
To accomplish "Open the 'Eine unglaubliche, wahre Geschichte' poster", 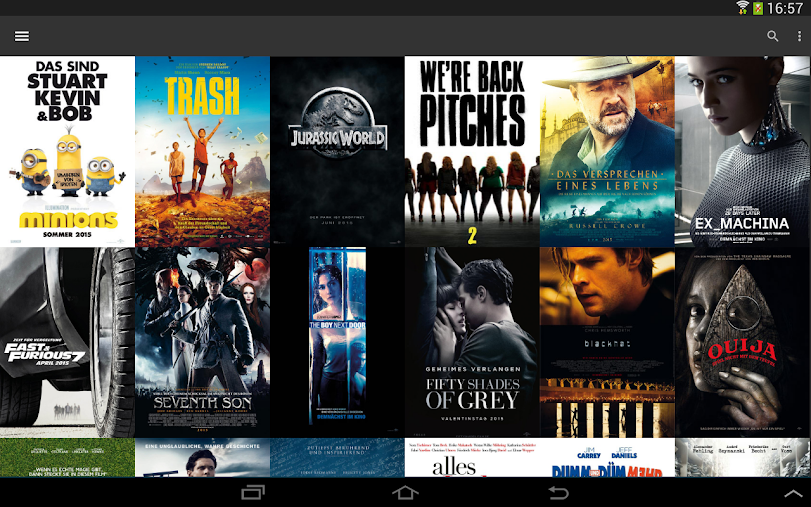I will [202, 458].
